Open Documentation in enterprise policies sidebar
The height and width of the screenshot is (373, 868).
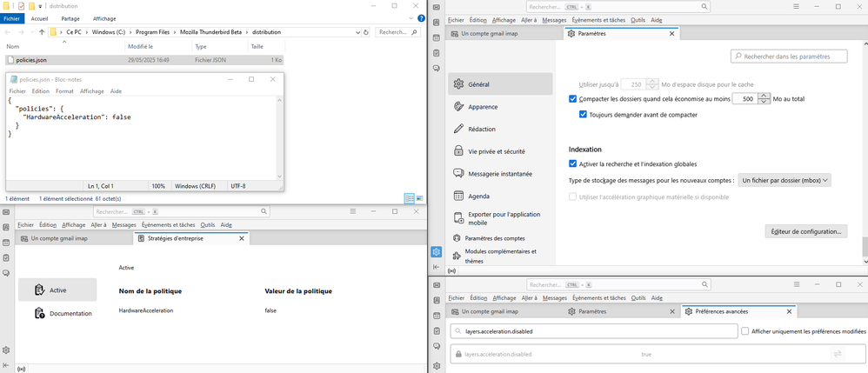(70, 313)
